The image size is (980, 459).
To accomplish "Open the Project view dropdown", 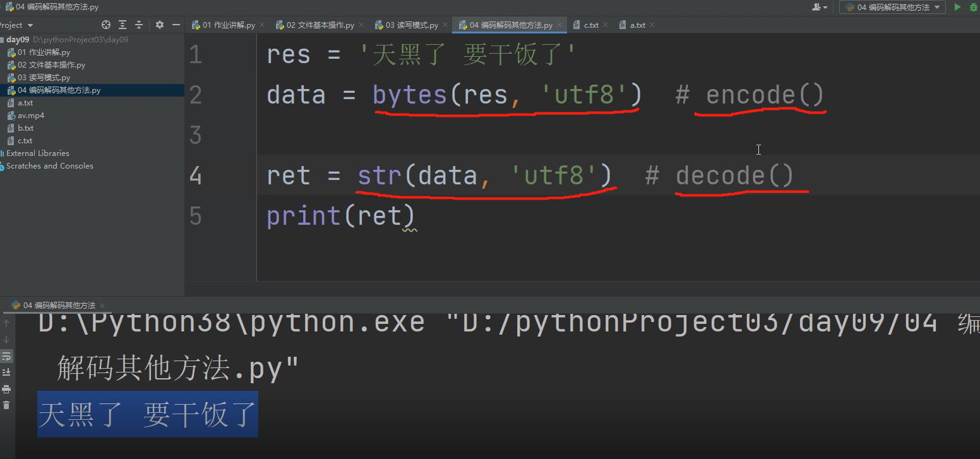I will [16, 25].
